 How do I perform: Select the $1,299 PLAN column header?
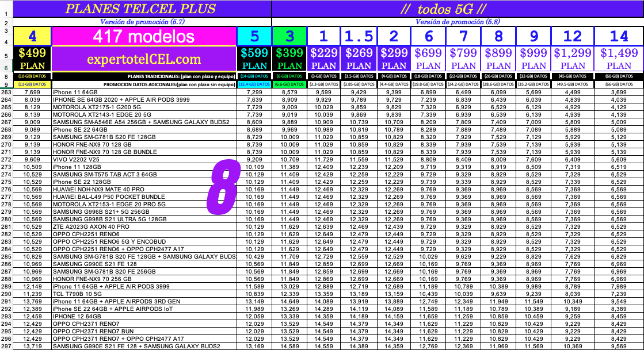pyautogui.click(x=573, y=59)
